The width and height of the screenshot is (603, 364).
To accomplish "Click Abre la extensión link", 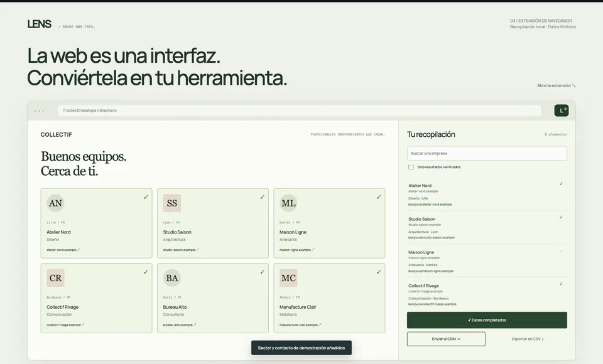I will point(556,86).
